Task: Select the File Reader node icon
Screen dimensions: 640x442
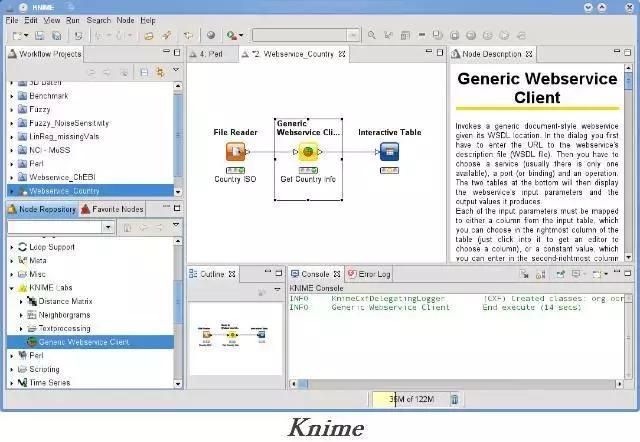Action: (x=236, y=151)
